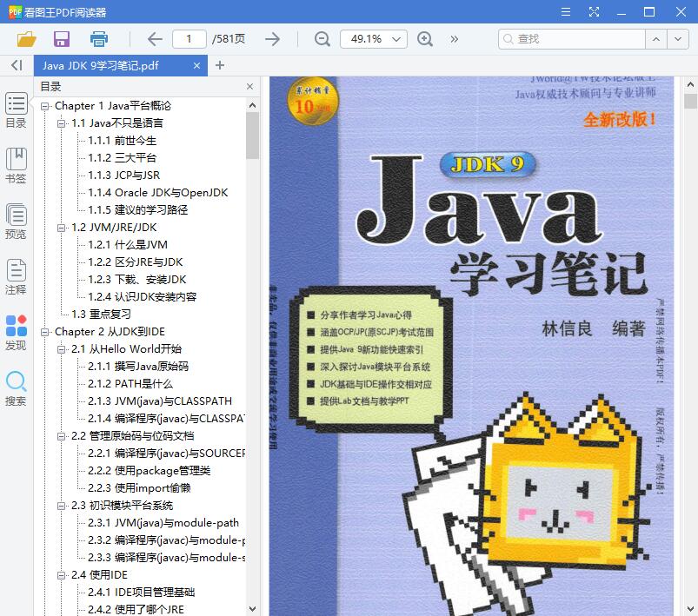Open the title bar hamburger menu
The image size is (698, 616).
tap(566, 11)
